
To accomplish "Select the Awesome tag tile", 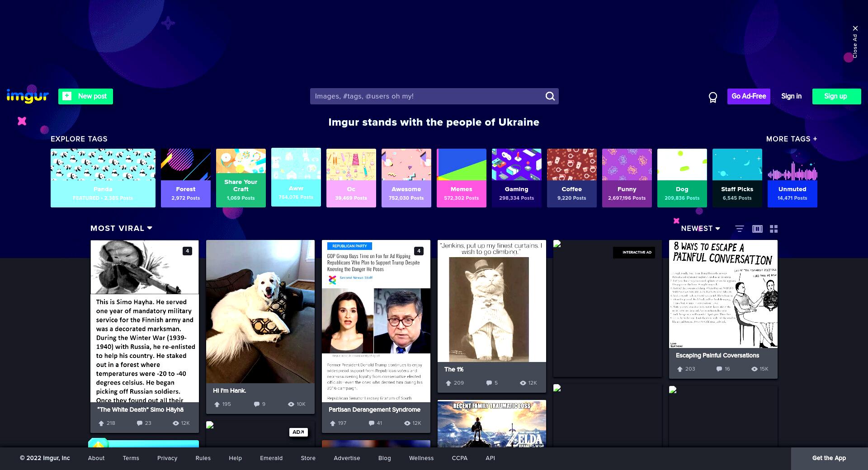I will pyautogui.click(x=406, y=178).
